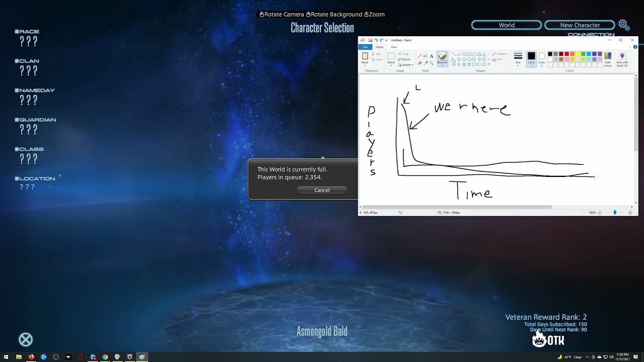Image resolution: width=644 pixels, height=362 pixels.
Task: Pick the purple color from Paint palette
Action: click(600, 54)
